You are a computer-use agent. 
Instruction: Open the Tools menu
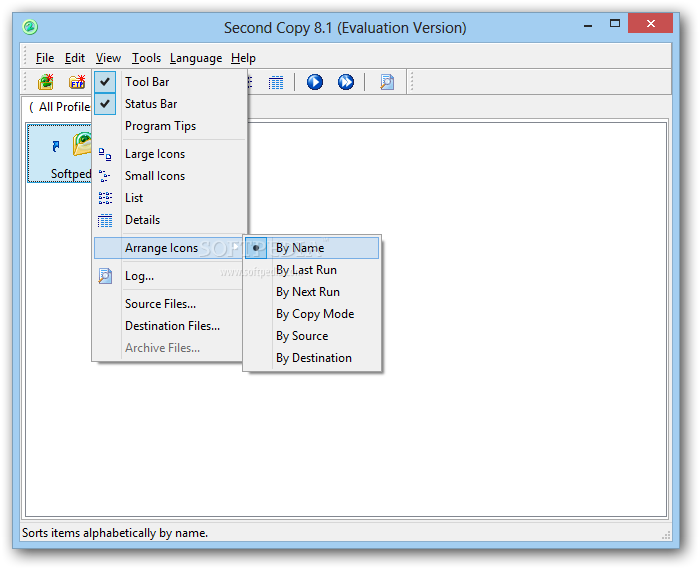coord(146,58)
